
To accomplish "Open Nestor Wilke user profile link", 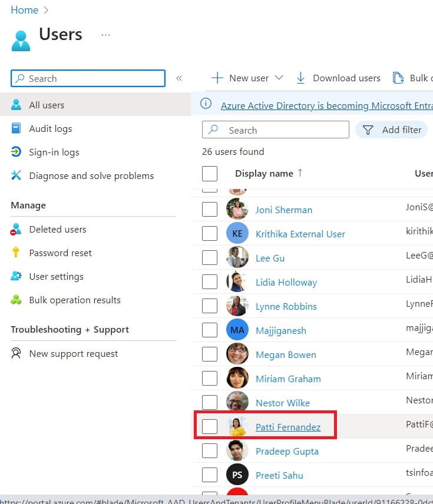I will (283, 403).
